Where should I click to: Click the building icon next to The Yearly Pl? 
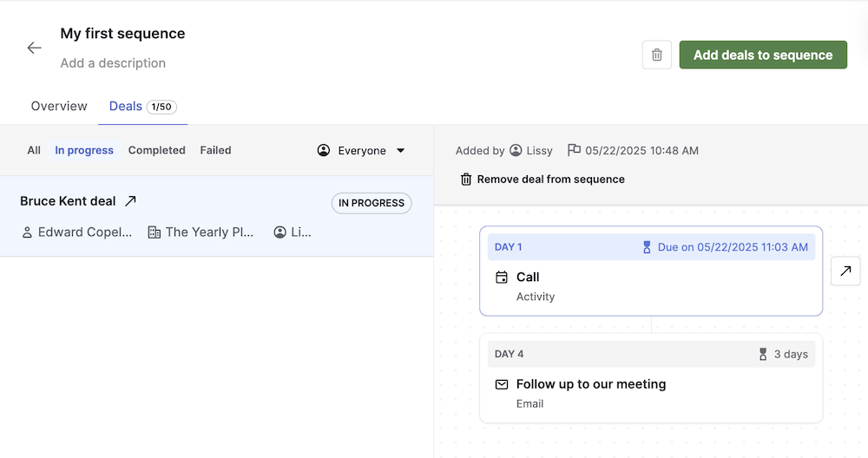(x=155, y=232)
